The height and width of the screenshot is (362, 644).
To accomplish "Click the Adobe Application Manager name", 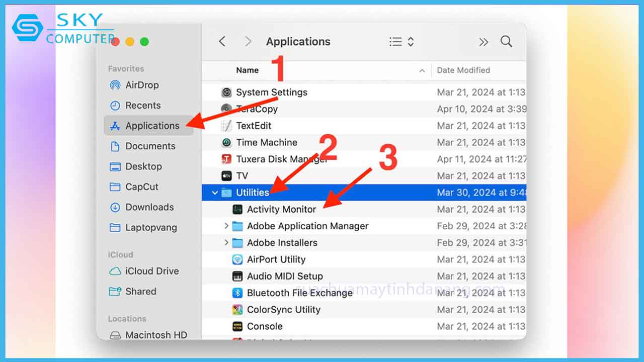I will click(308, 226).
